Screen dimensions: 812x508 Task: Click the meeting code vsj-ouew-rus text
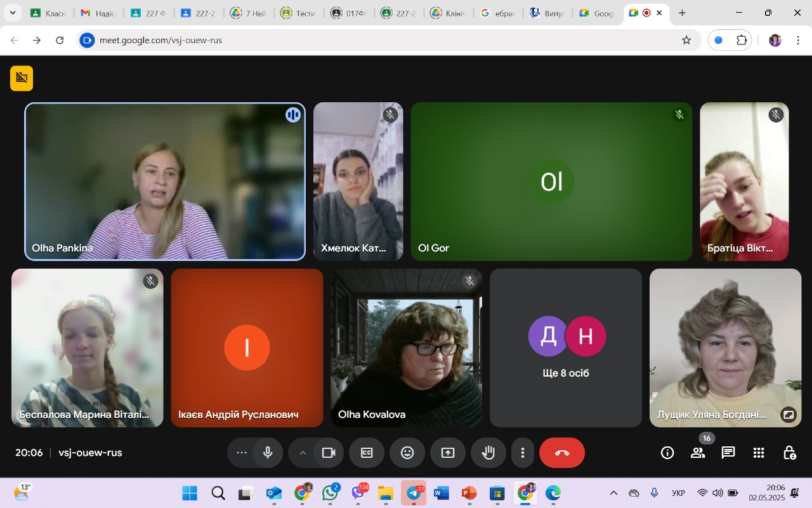click(x=90, y=453)
